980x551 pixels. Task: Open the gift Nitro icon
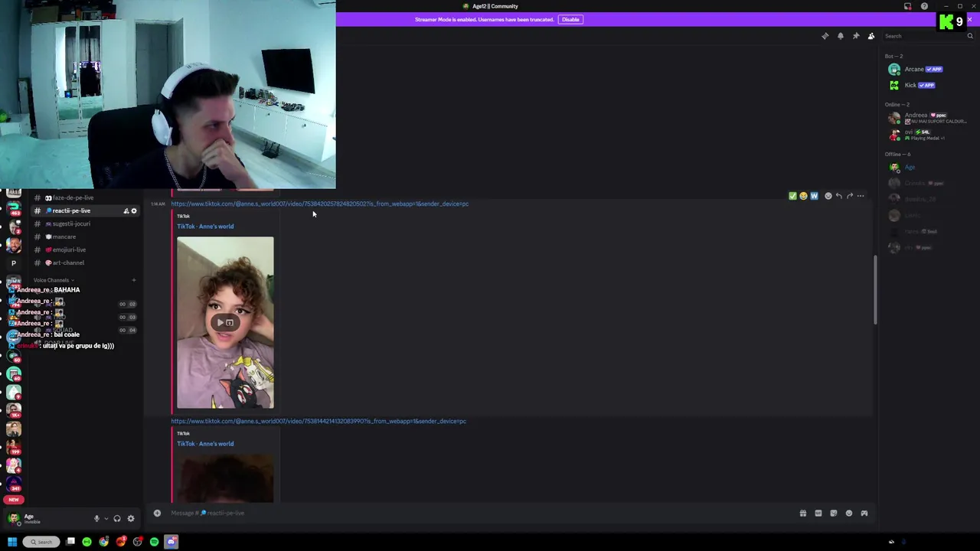click(803, 514)
